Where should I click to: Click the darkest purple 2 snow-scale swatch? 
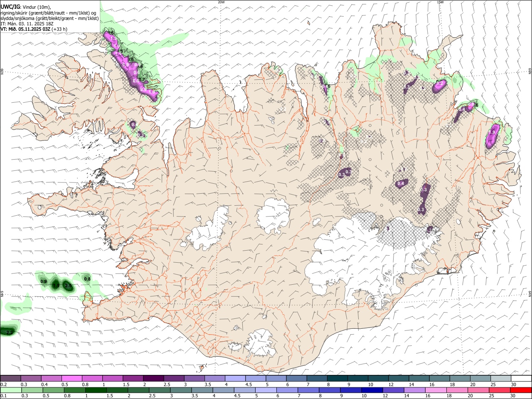[153, 379]
